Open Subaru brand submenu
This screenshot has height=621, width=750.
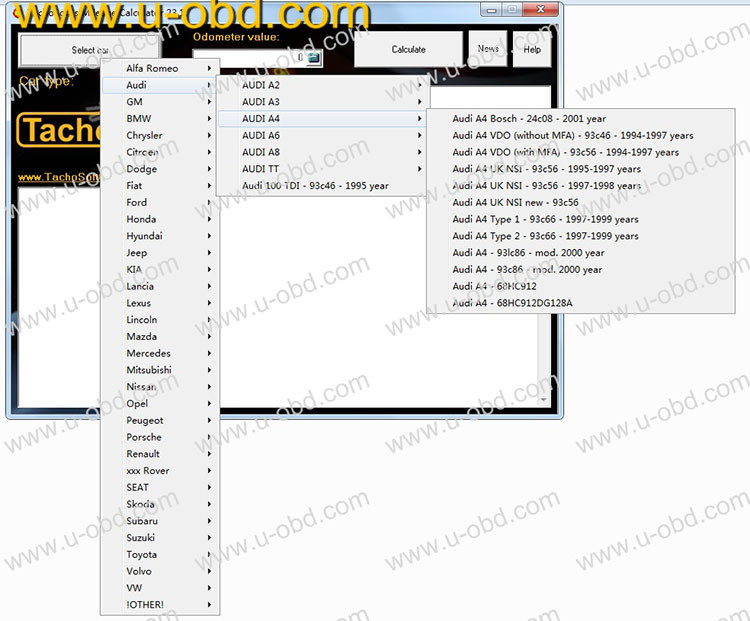point(160,521)
